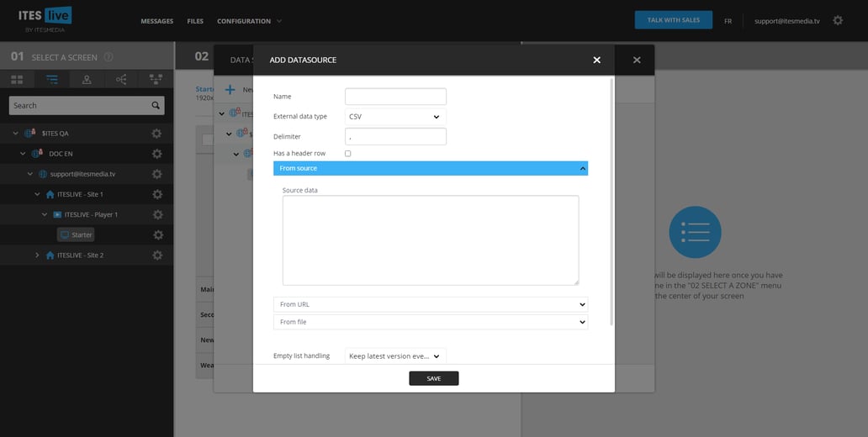868x437 pixels.
Task: Collapse the DOC EN tree node
Action: click(23, 154)
